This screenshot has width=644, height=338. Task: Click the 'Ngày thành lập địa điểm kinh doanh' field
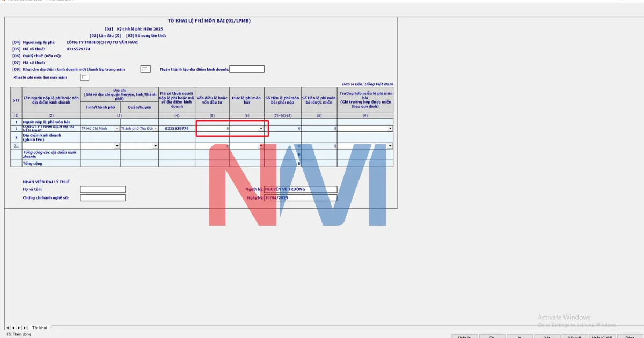click(247, 69)
